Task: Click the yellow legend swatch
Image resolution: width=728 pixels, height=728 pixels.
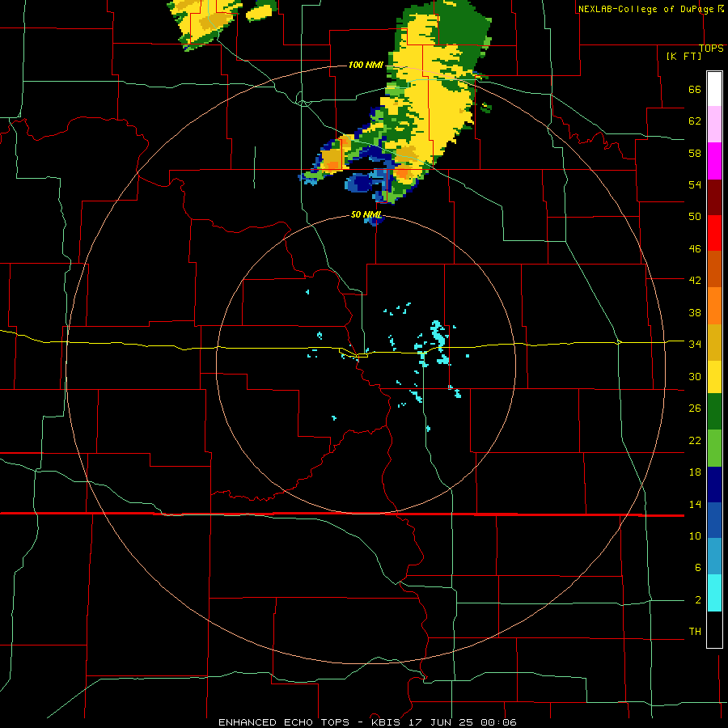Action: [x=714, y=377]
